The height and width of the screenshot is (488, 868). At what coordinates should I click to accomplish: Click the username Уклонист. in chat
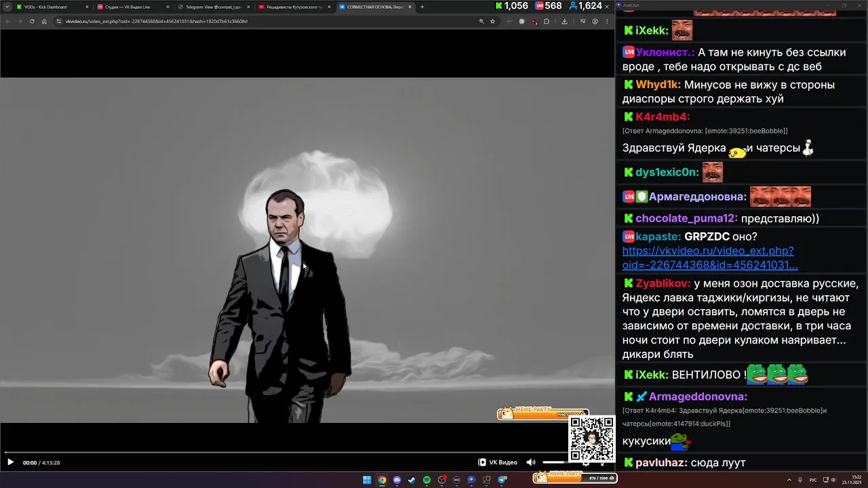[x=665, y=52]
